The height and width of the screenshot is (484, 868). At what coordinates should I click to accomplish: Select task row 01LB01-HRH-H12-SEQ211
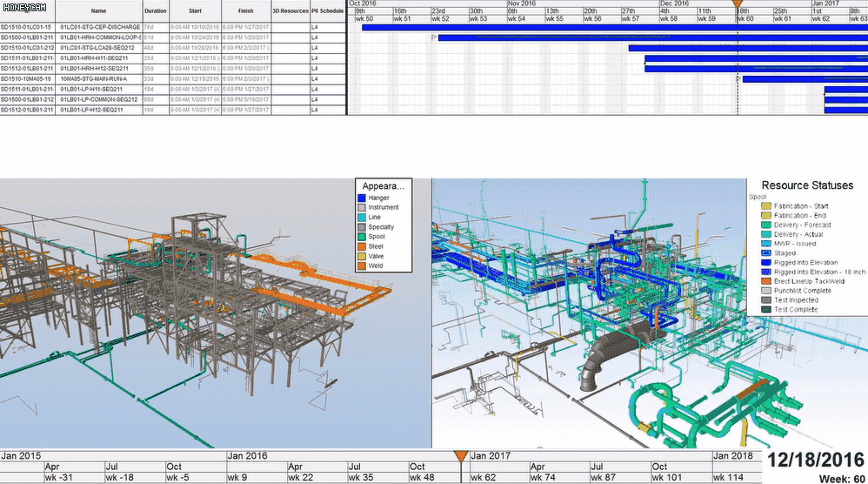click(173, 69)
